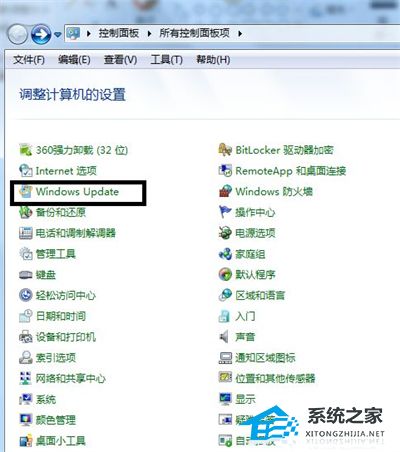Click the 设备和打印机 printer icon
This screenshot has height=452, width=400.
pos(25,337)
